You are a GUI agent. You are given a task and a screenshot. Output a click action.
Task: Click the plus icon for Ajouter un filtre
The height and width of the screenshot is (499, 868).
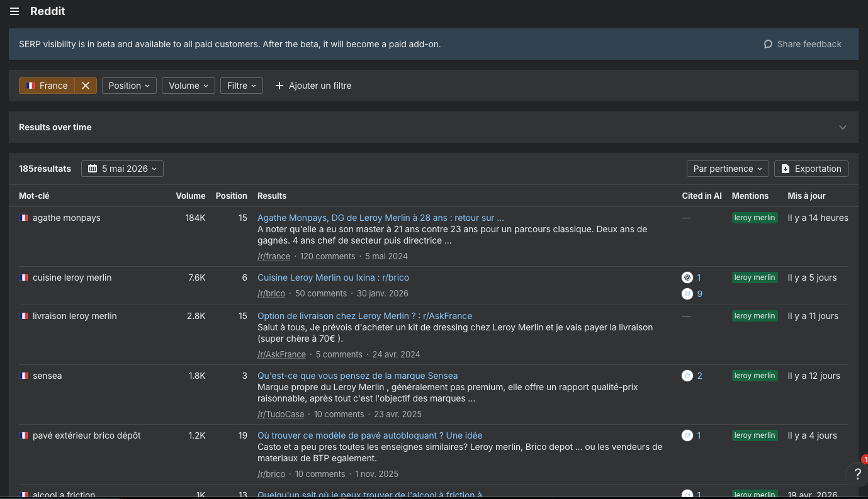pos(279,86)
